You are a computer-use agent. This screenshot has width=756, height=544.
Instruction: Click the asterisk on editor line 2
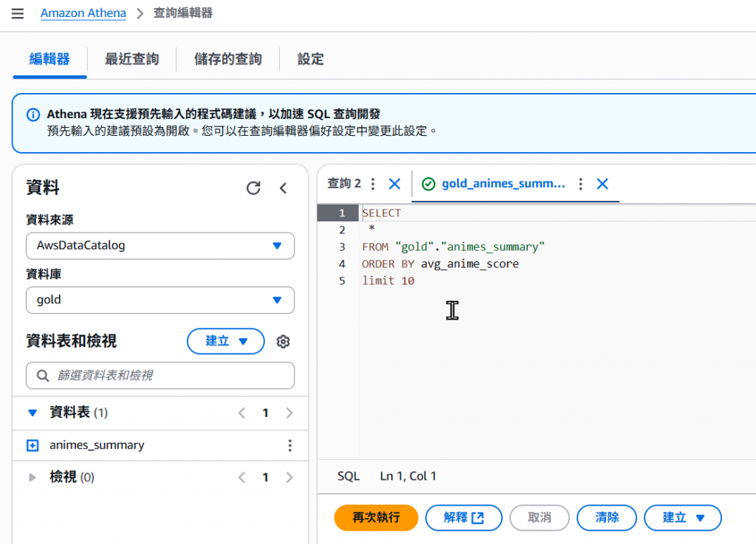[371, 228]
